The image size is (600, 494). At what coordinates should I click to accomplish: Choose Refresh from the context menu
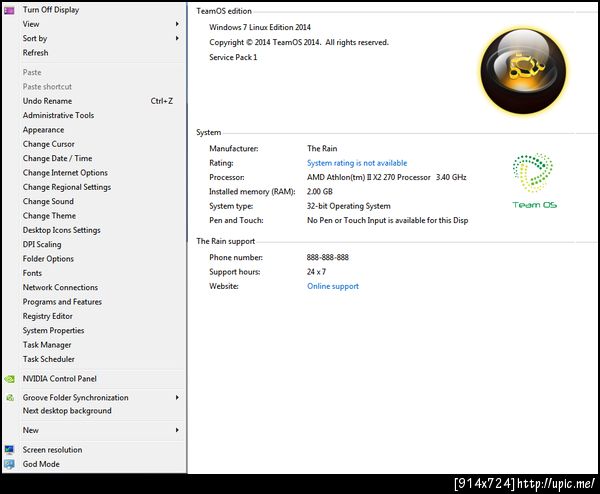click(35, 53)
